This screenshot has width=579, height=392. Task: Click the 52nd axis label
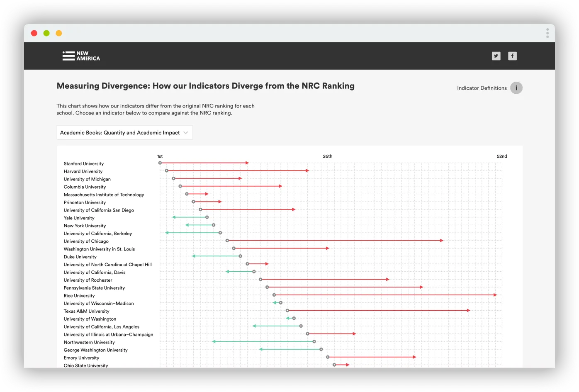[x=502, y=156]
